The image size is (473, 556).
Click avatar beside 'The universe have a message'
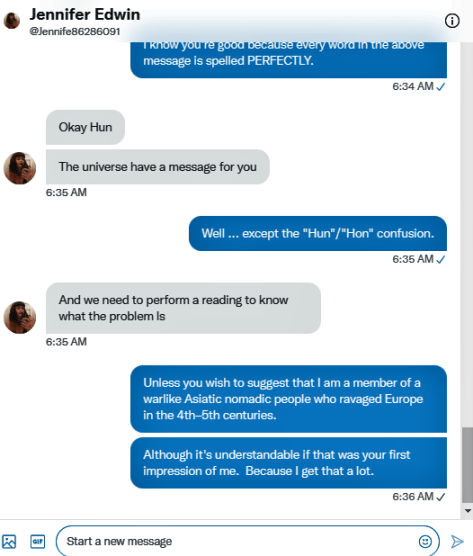pos(20,168)
